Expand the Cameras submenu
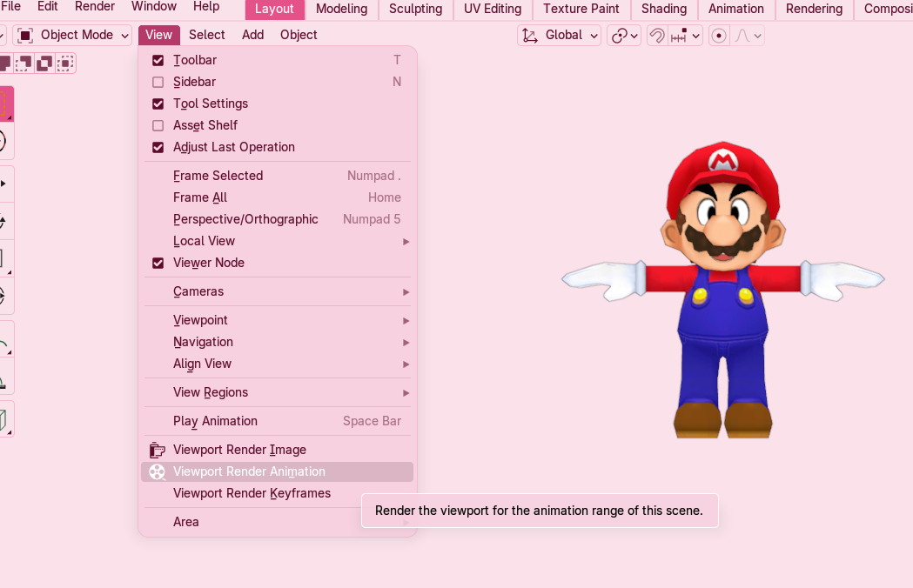 tap(277, 291)
